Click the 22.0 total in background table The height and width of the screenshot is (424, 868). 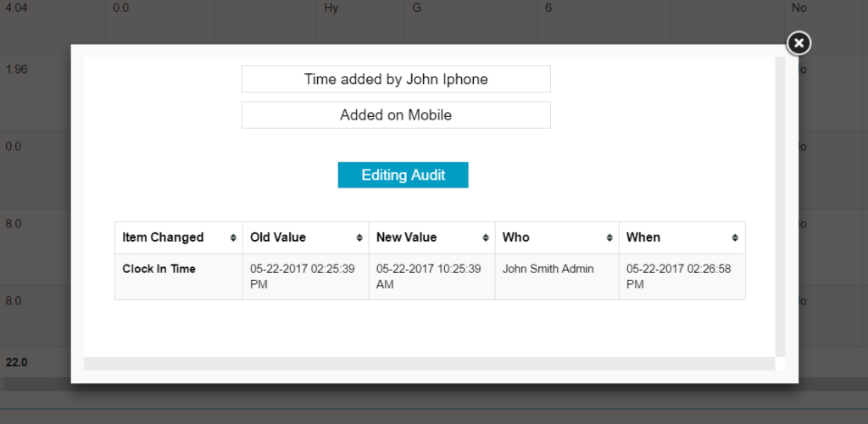pyautogui.click(x=16, y=362)
